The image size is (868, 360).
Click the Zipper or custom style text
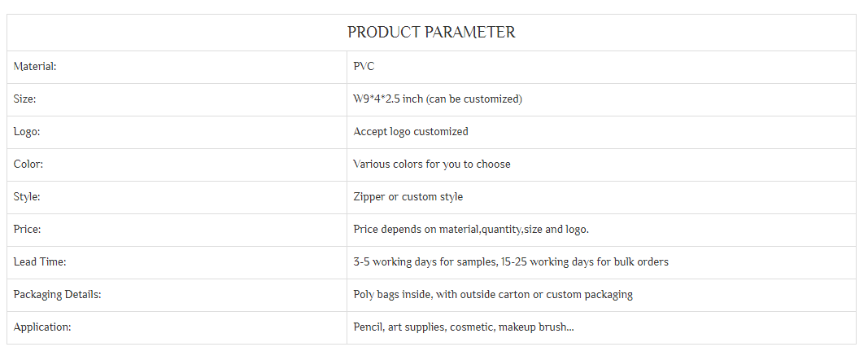(x=408, y=197)
